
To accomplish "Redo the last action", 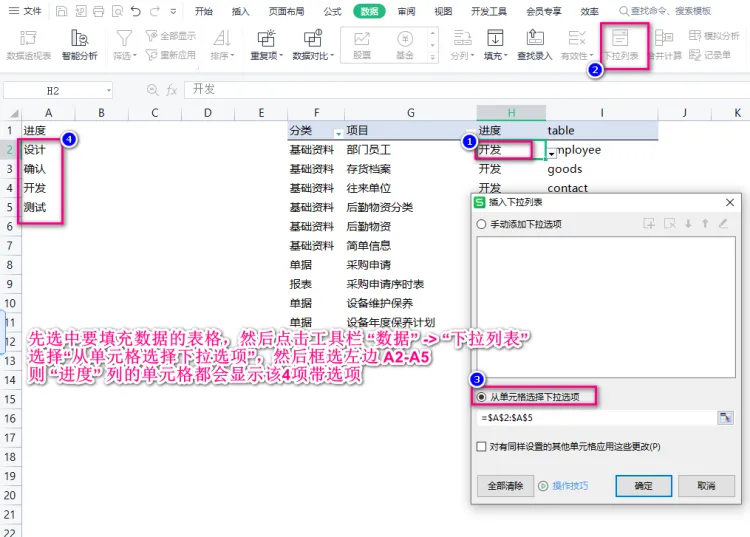I will click(x=154, y=11).
